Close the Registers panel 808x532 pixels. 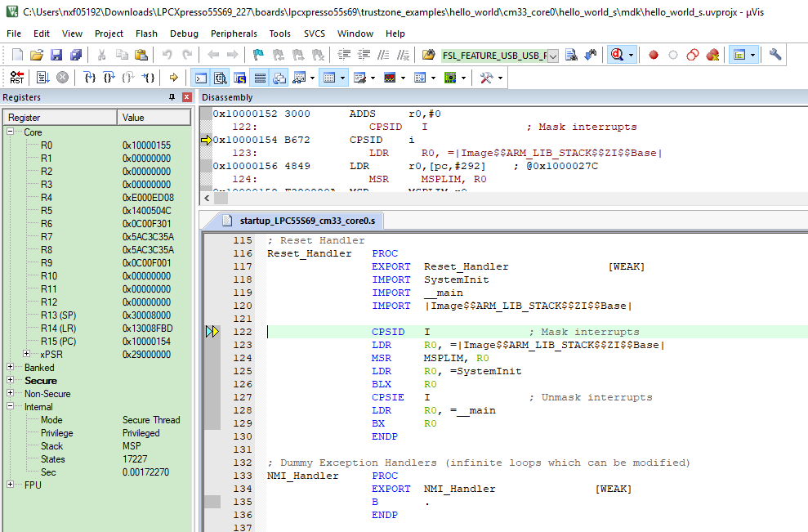pos(187,97)
